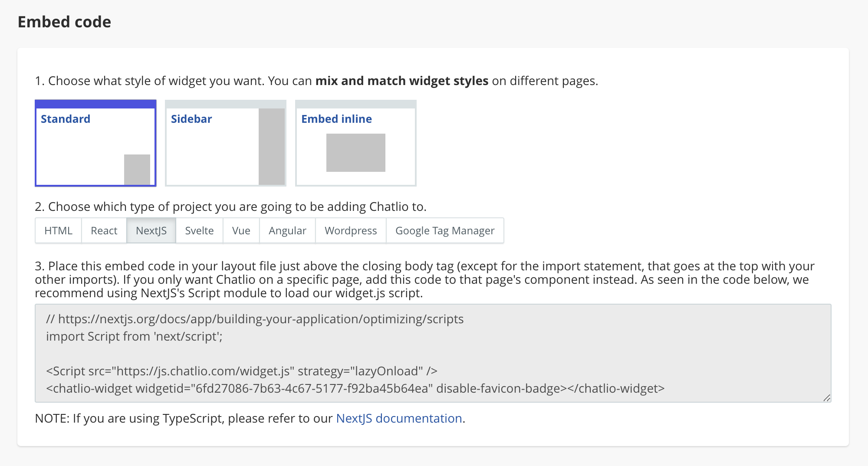Switch to the HTML project tab
The width and height of the screenshot is (868, 466).
click(59, 230)
